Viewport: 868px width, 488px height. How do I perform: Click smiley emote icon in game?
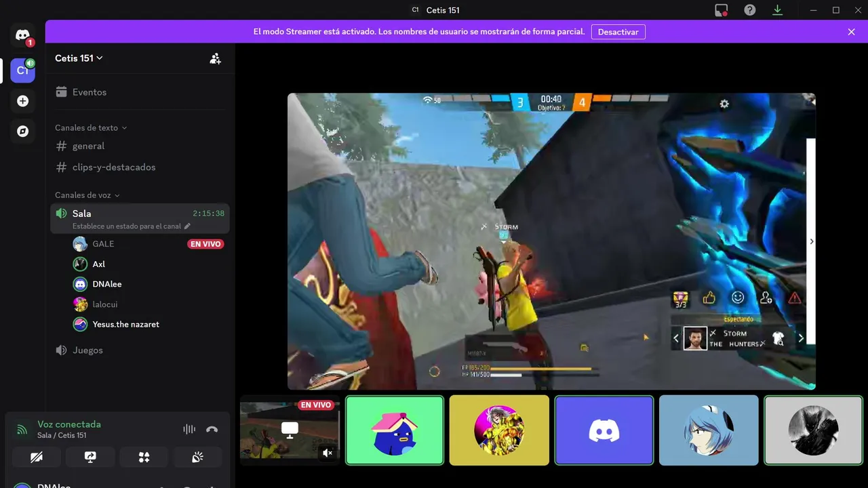[738, 298]
